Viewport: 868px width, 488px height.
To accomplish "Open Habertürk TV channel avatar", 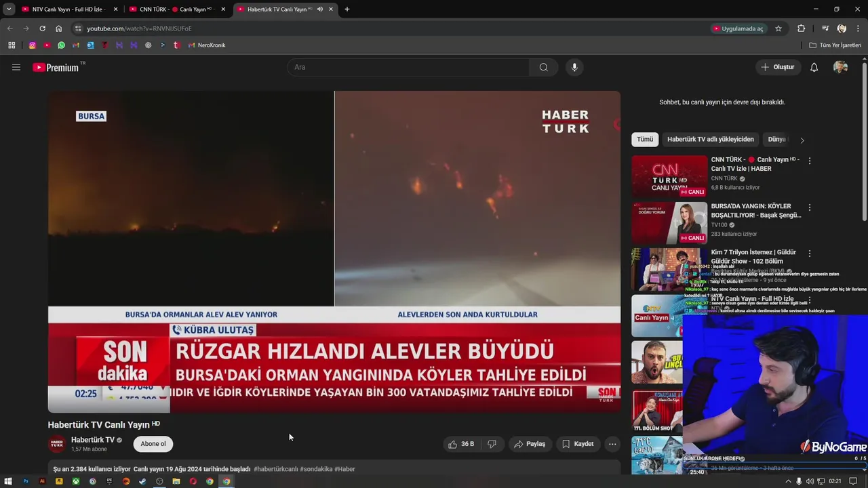I will 57,444.
